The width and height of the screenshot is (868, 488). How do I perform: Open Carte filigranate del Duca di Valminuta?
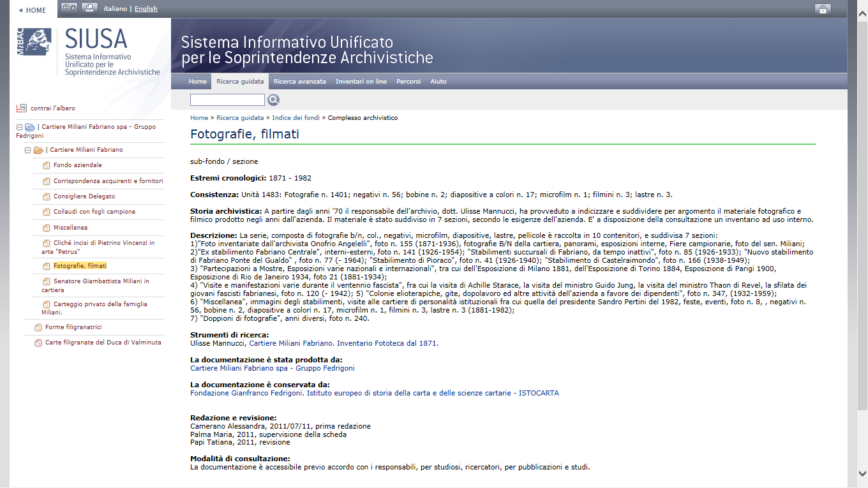(x=103, y=343)
